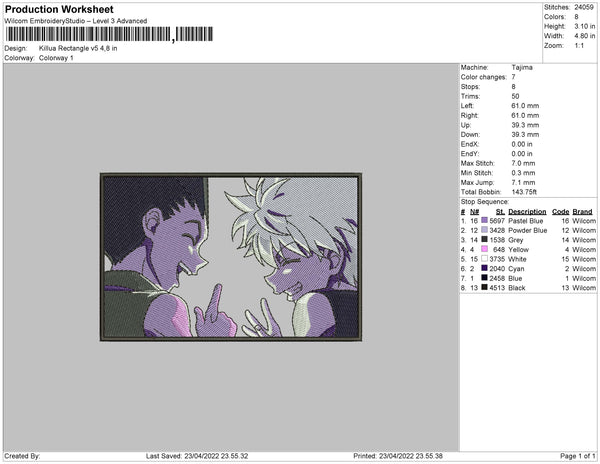Click the 'Created By:' footer label
The width and height of the screenshot is (600, 464).
pos(22,456)
